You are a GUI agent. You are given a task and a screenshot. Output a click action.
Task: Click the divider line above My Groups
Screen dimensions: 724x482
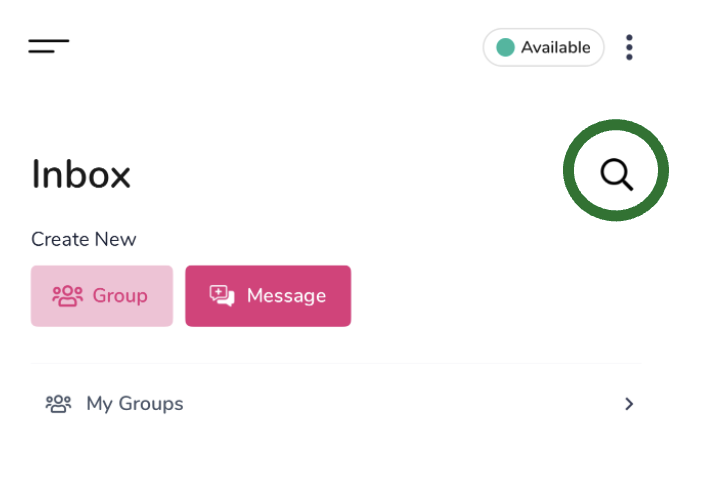coord(336,363)
